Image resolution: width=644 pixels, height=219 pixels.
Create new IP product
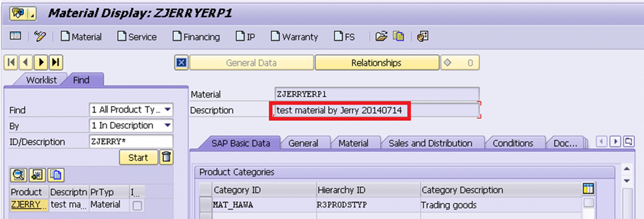(245, 37)
